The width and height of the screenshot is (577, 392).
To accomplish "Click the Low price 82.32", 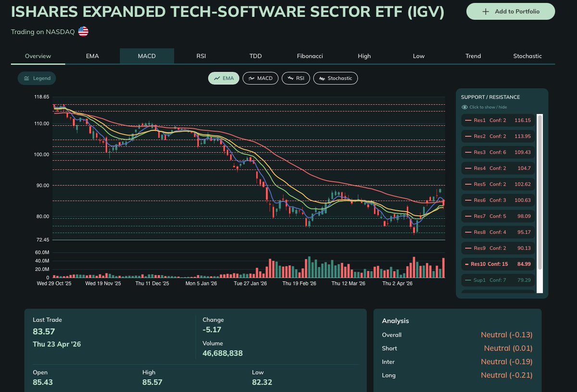I will 262,382.
